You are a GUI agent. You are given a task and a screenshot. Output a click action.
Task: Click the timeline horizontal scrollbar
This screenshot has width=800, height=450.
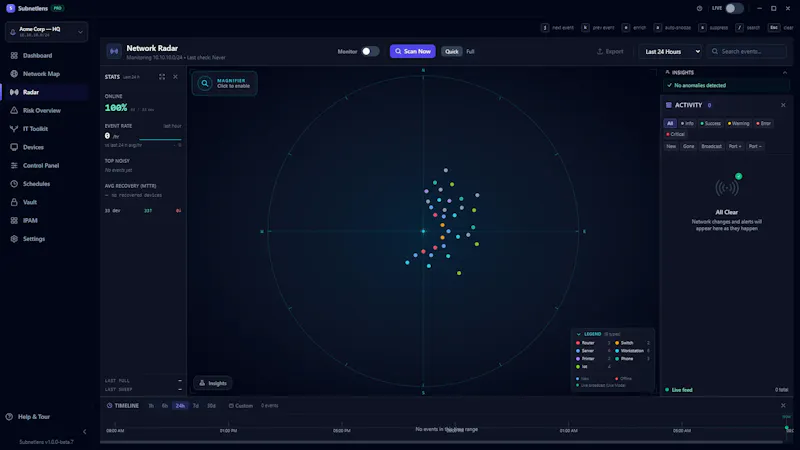441,442
